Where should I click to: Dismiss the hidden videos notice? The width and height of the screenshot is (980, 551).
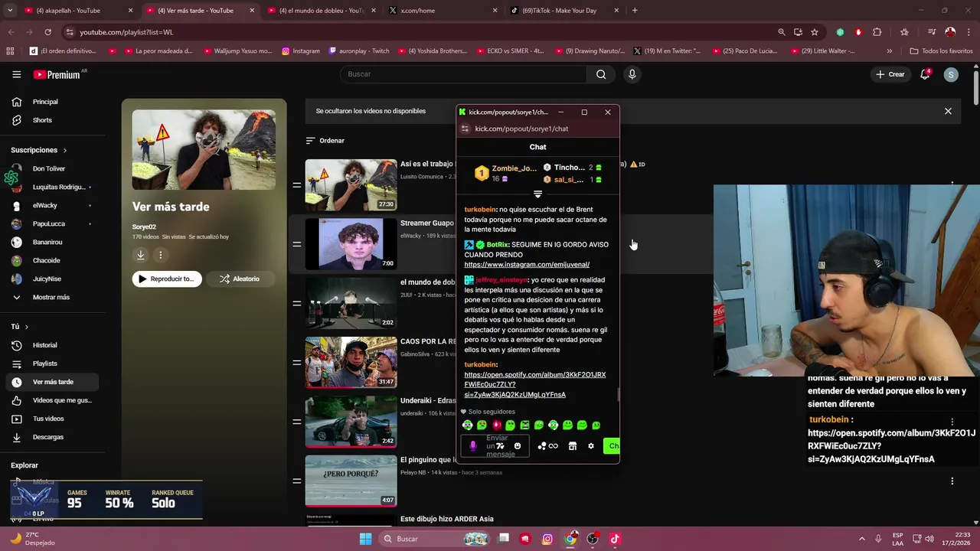[948, 111]
